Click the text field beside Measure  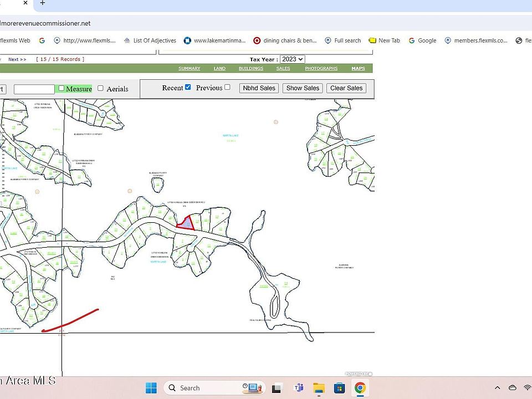pos(34,89)
